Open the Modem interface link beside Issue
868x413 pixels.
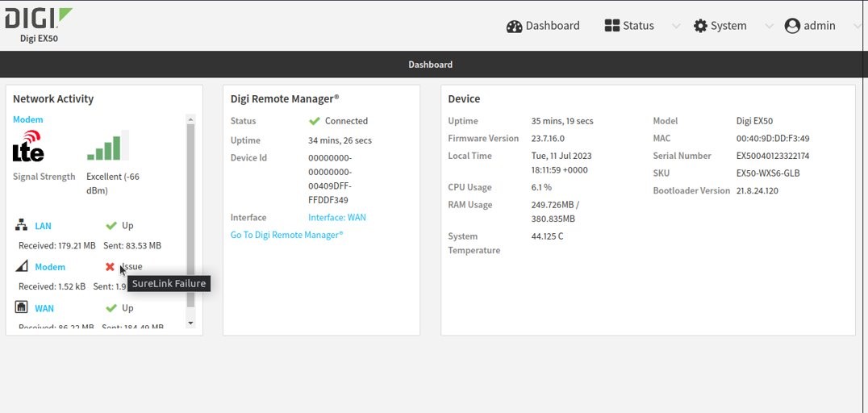(x=50, y=267)
